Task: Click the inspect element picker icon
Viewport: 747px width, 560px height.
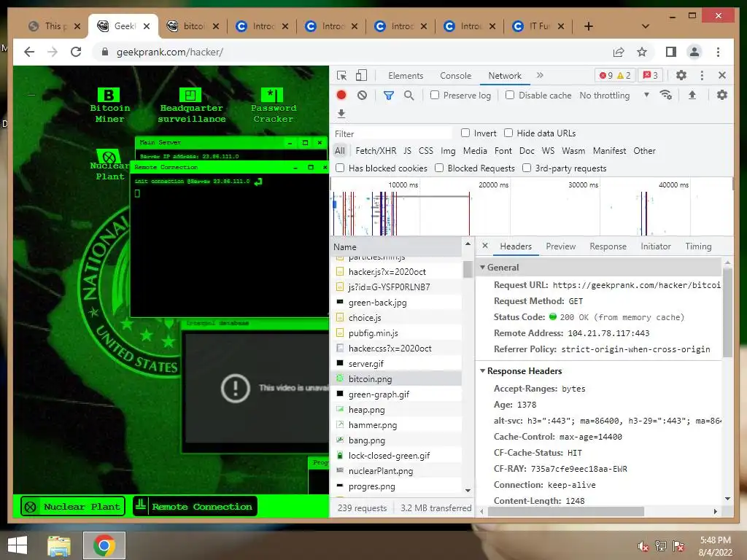Action: 341,75
